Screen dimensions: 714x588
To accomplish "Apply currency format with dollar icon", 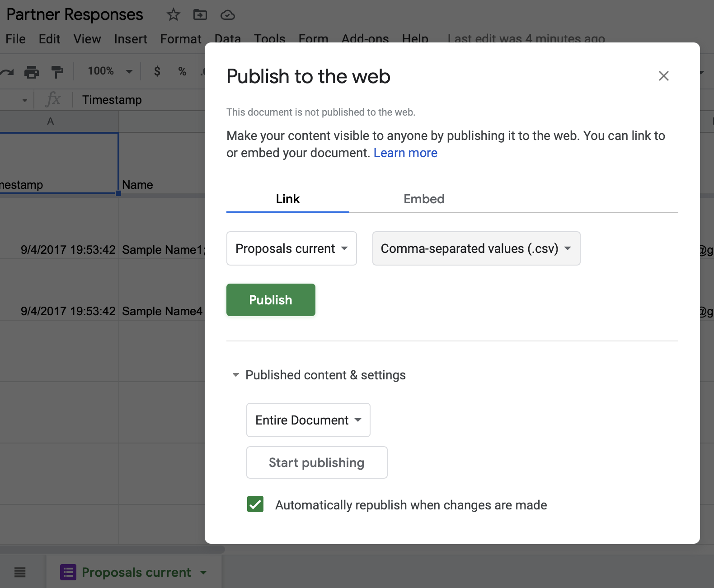I will tap(157, 71).
